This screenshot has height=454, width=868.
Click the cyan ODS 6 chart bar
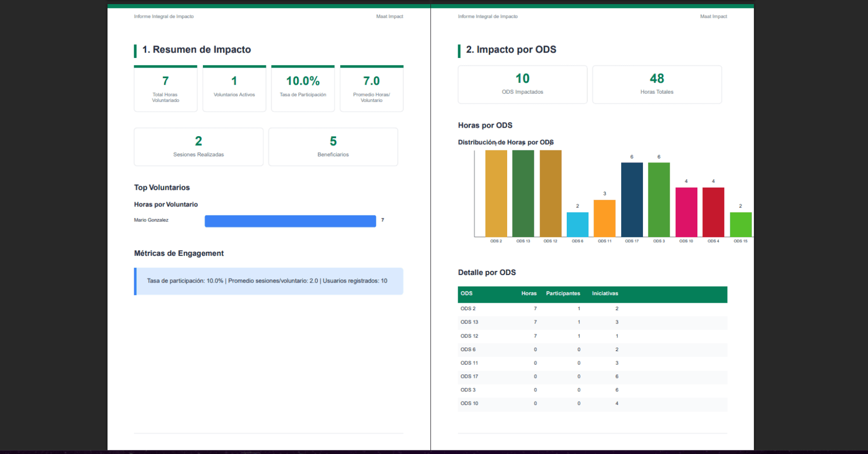[x=577, y=224]
